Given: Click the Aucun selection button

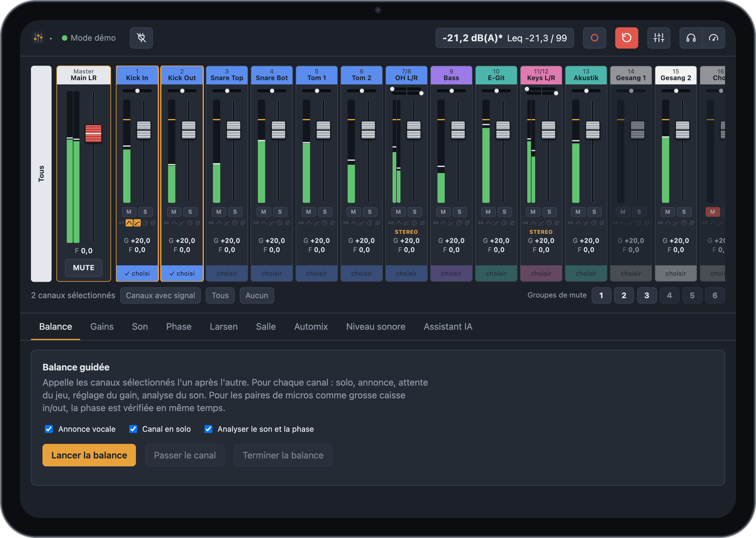Looking at the screenshot, I should click(x=256, y=295).
